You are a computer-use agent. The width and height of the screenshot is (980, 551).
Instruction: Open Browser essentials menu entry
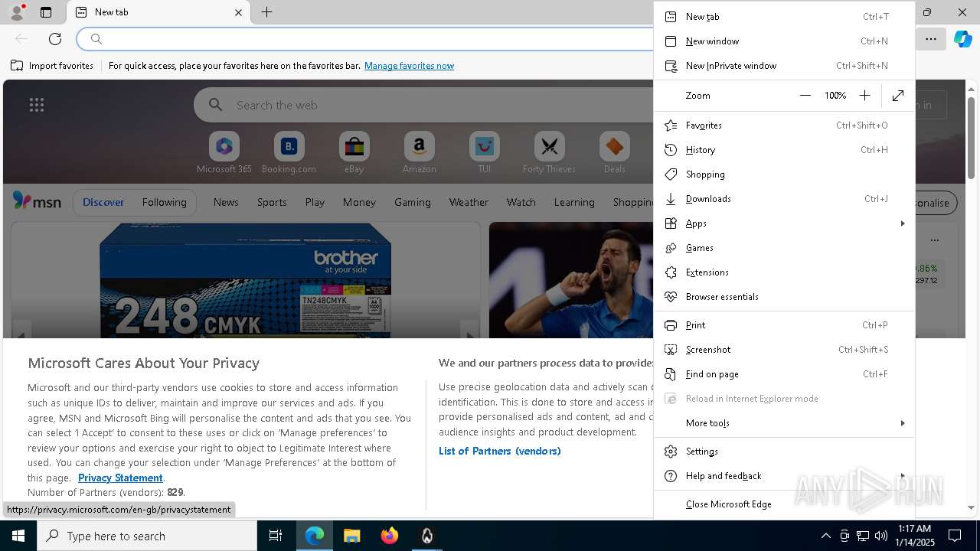click(x=785, y=297)
